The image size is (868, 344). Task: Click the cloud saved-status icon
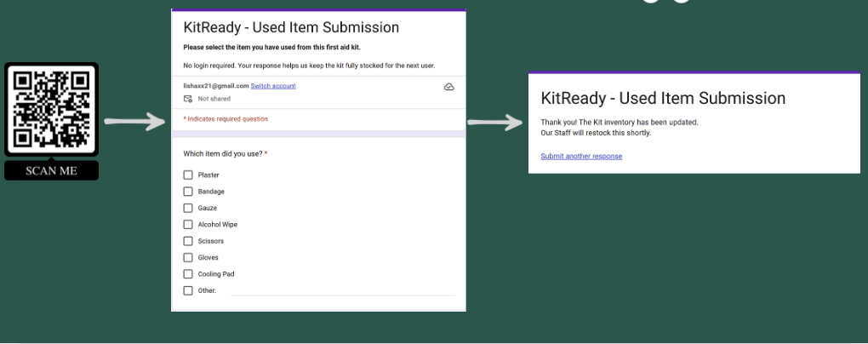coord(449,87)
